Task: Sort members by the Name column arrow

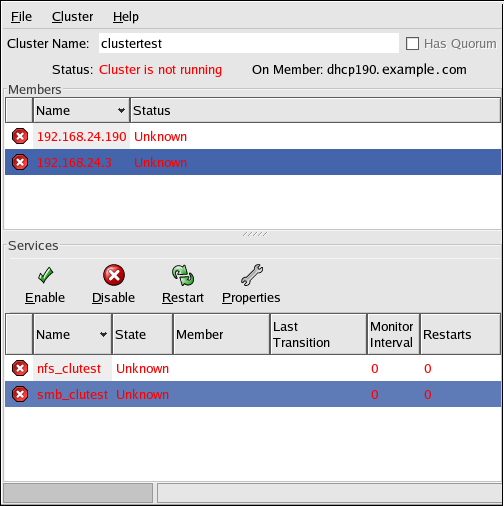Action: click(x=121, y=110)
